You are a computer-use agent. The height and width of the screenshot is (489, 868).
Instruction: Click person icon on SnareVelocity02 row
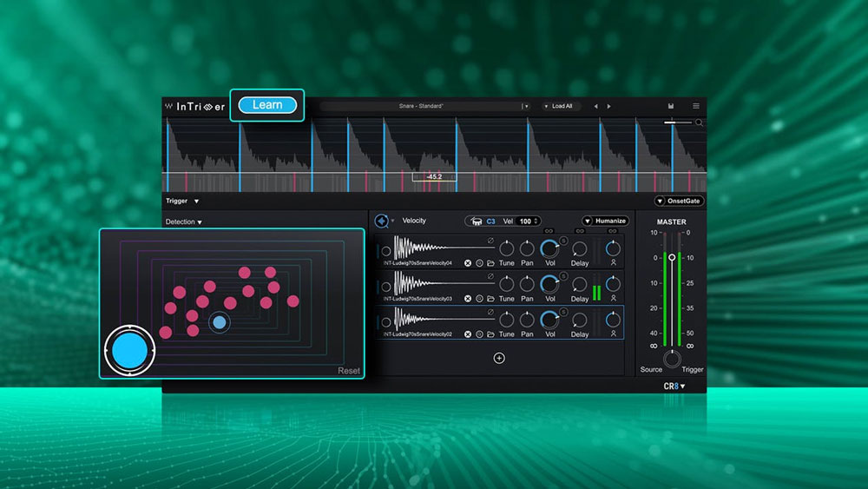(x=614, y=334)
